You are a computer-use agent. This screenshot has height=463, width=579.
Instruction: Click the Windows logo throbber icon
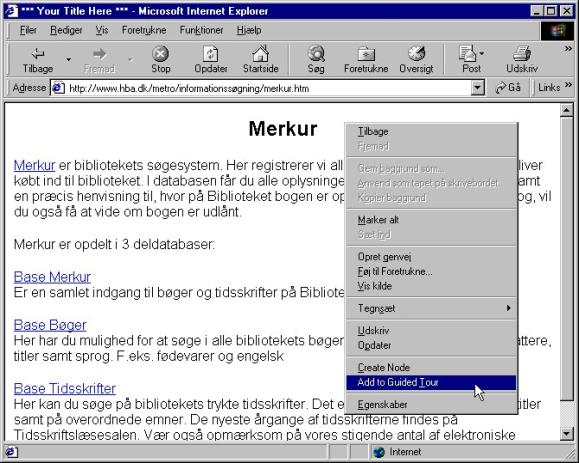tap(558, 31)
